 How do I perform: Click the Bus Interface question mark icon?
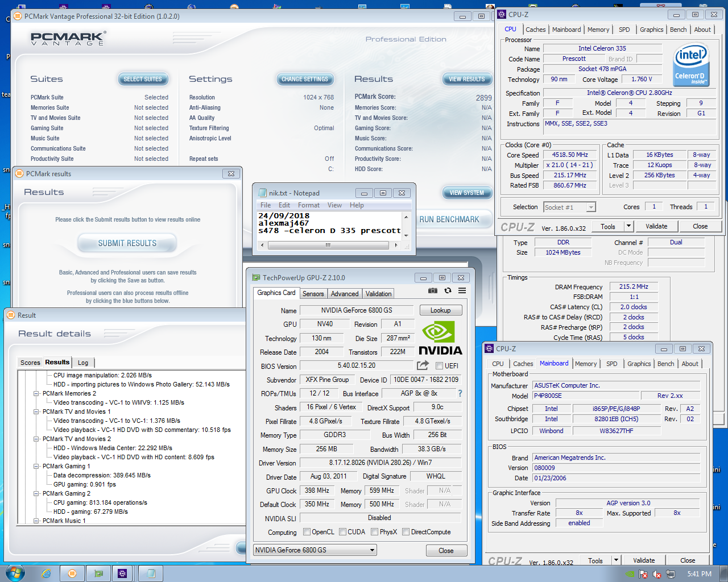click(x=460, y=393)
